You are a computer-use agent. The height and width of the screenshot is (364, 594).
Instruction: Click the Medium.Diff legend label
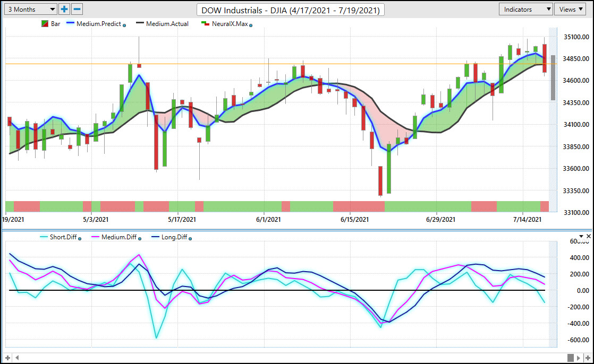[119, 237]
